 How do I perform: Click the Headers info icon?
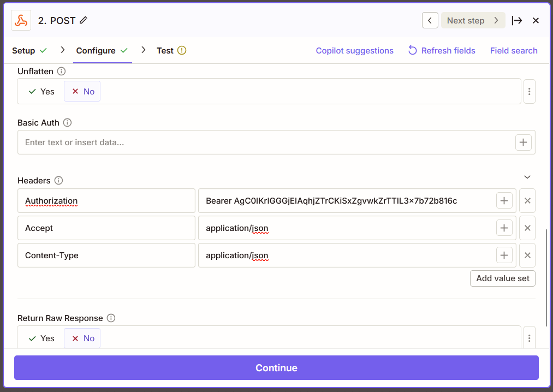point(59,181)
